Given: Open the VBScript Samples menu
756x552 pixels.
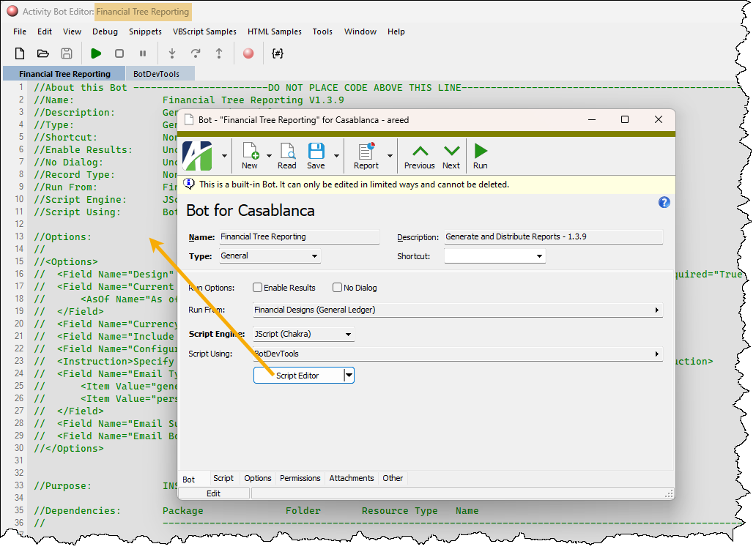Looking at the screenshot, I should 204,31.
